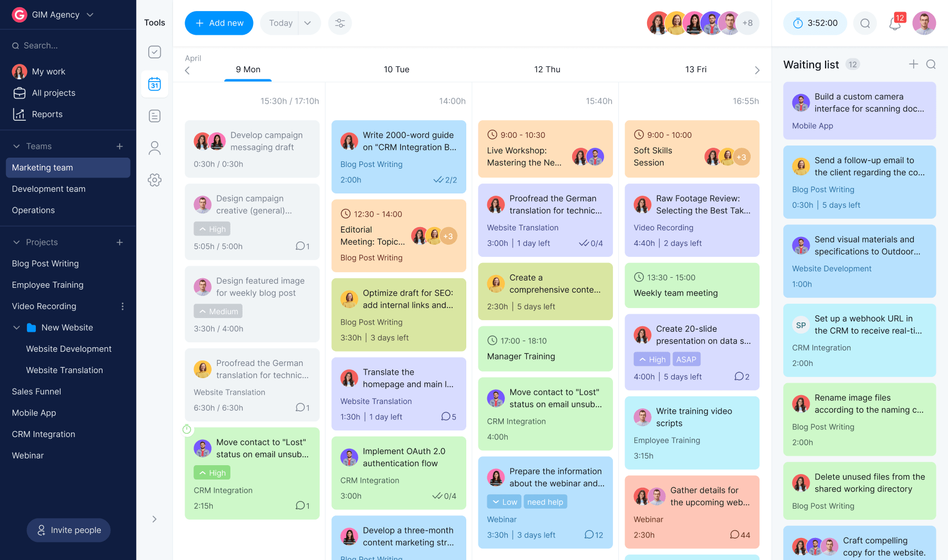Image resolution: width=948 pixels, height=560 pixels.
Task: Open Video Recording project options menu
Action: [x=122, y=306]
